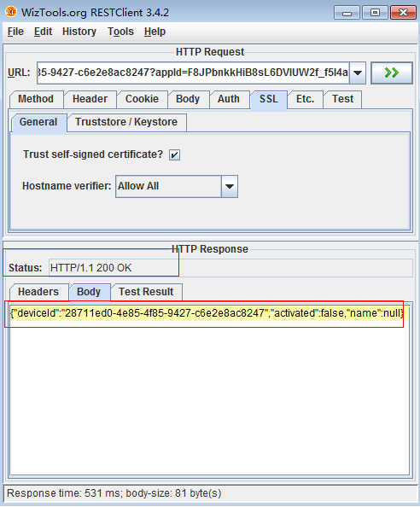Expand the URL history dropdown arrow
This screenshot has height=507, width=420.
click(x=358, y=73)
